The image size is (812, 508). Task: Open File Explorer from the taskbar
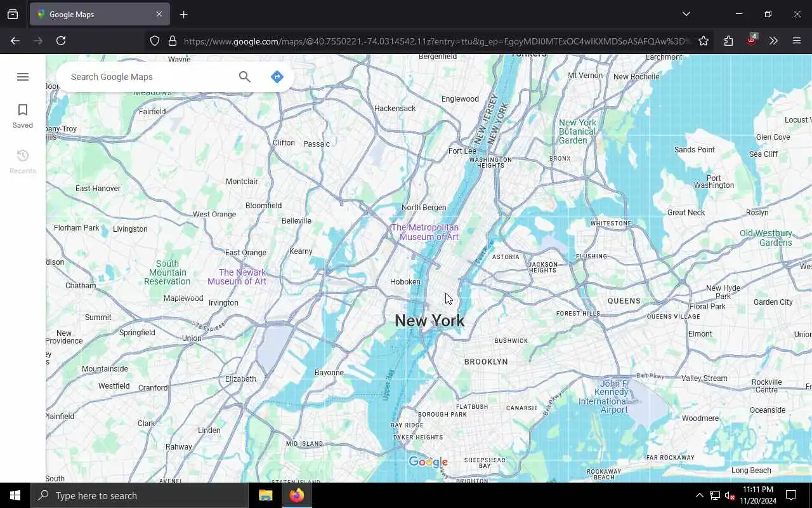pos(265,495)
